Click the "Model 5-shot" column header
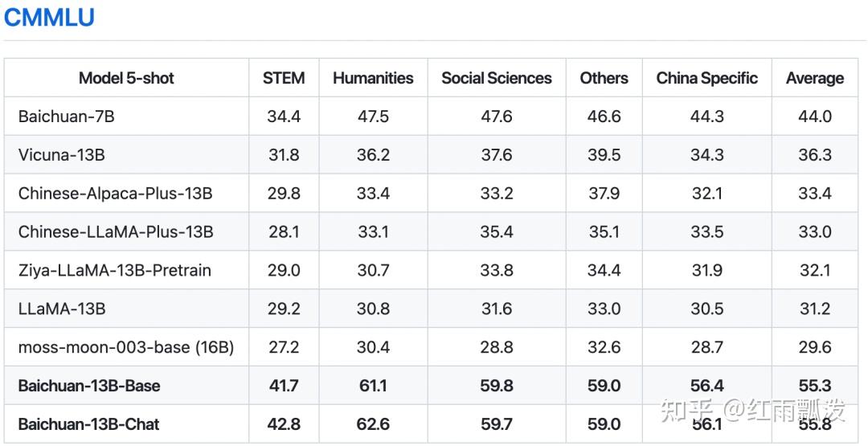The height and width of the screenshot is (446, 868). 126,78
